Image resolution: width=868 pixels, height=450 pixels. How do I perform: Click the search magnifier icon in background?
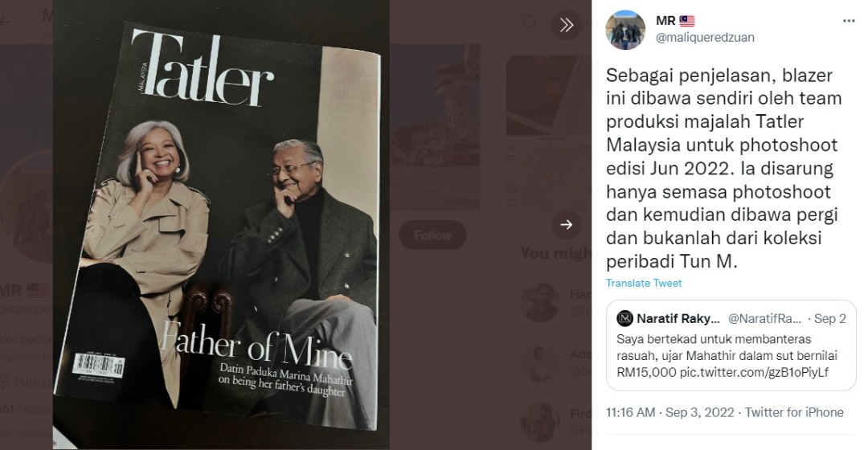[x=530, y=22]
